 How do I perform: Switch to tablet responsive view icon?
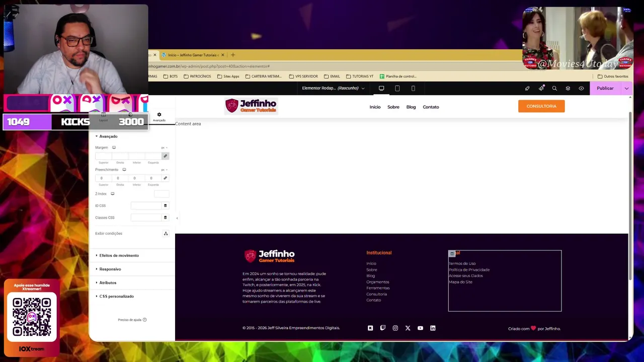[397, 88]
